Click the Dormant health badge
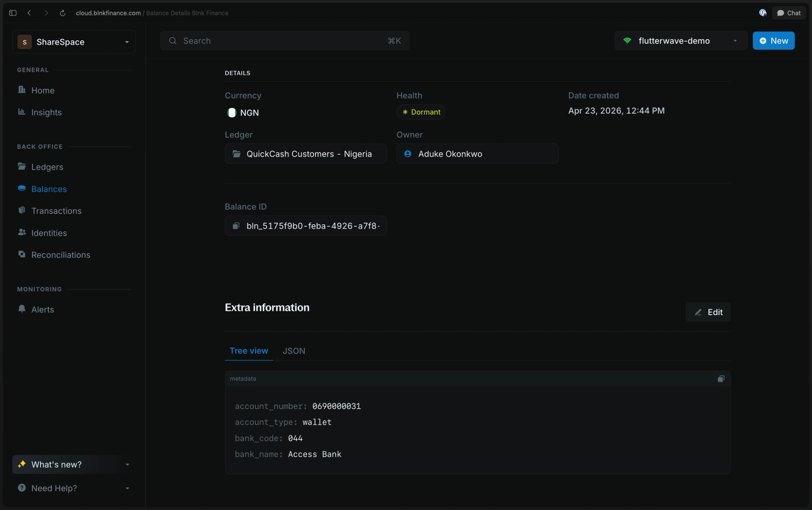Viewport: 812px width, 510px height. pyautogui.click(x=421, y=112)
